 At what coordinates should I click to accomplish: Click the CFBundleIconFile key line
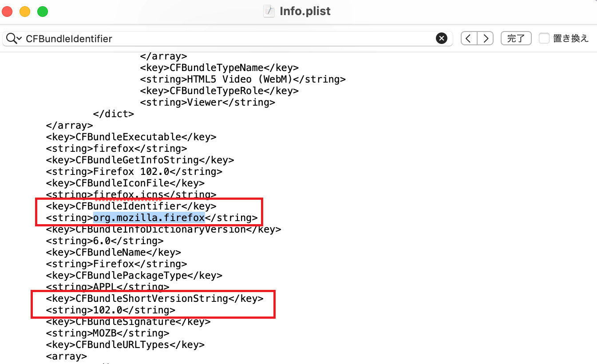[125, 183]
